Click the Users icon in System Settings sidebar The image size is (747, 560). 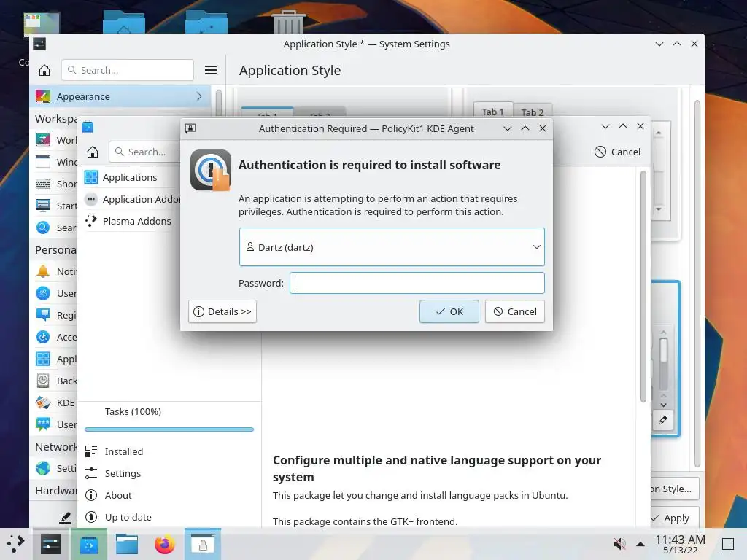(43, 293)
